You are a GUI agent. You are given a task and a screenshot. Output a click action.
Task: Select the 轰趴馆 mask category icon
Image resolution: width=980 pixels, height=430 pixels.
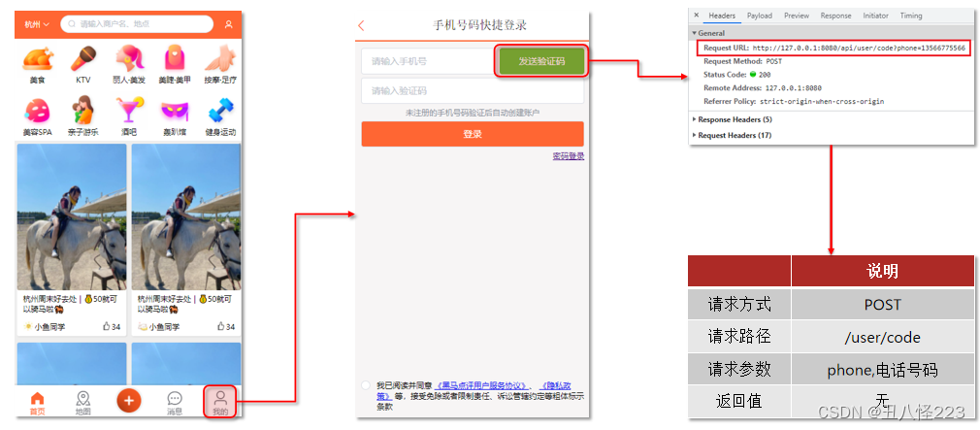coord(175,111)
